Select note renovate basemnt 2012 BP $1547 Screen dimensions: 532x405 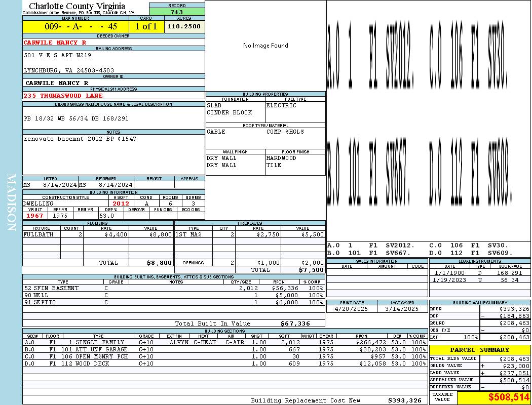tap(80, 139)
